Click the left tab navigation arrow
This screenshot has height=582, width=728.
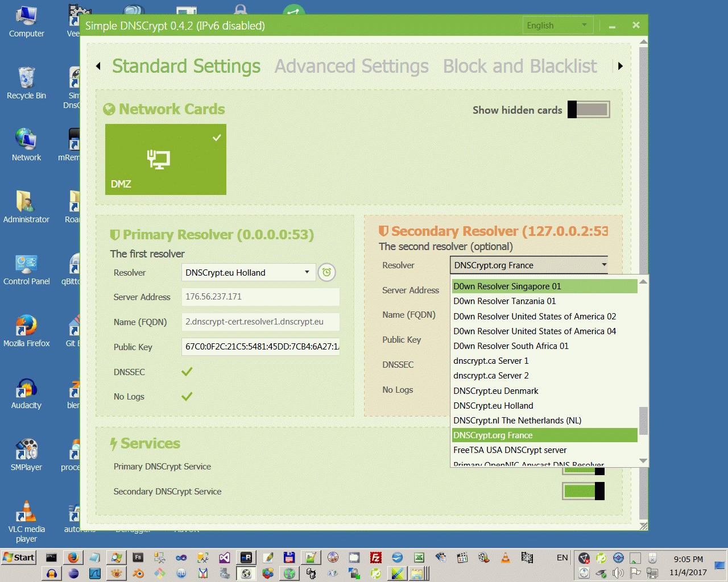pos(98,66)
